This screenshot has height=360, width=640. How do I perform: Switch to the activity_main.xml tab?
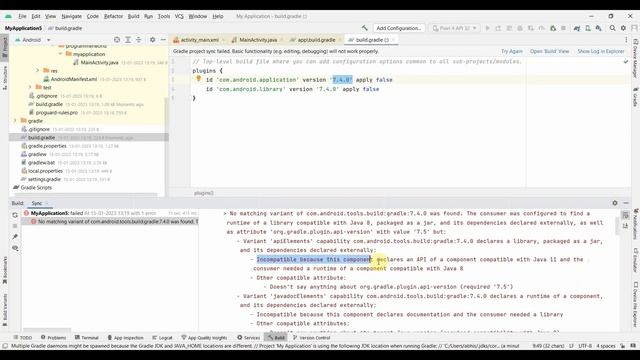pyautogui.click(x=199, y=40)
